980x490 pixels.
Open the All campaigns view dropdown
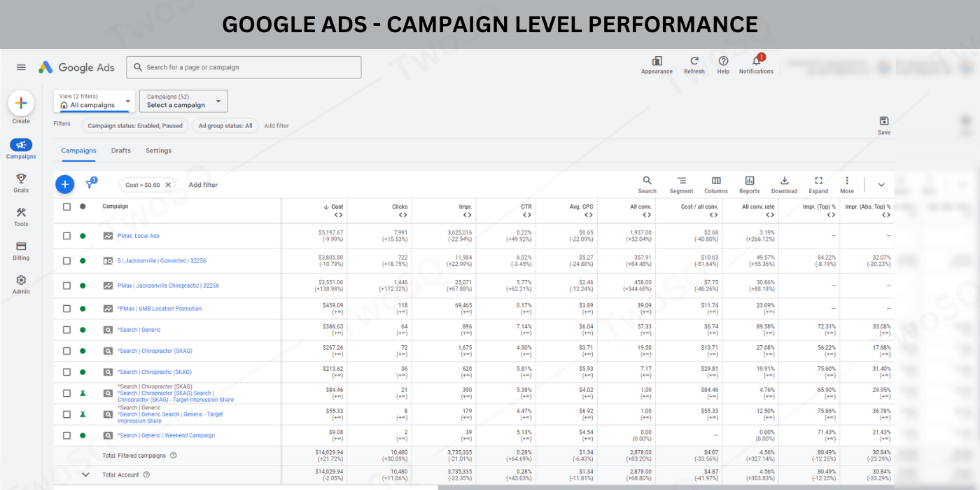pyautogui.click(x=94, y=101)
